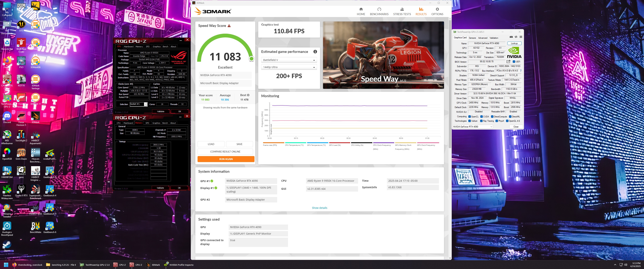Click the GPU-Z screenshot camera icon
The height and width of the screenshot is (269, 644).
[511, 37]
